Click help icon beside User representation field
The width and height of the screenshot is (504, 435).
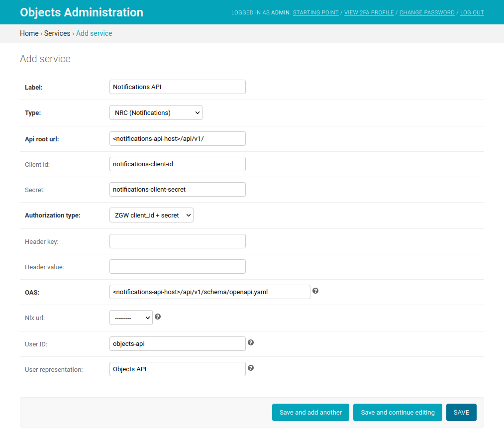tap(251, 368)
